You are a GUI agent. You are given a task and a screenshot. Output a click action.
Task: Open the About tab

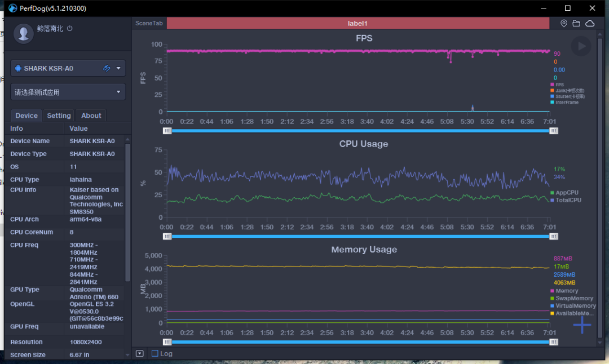[x=91, y=116]
